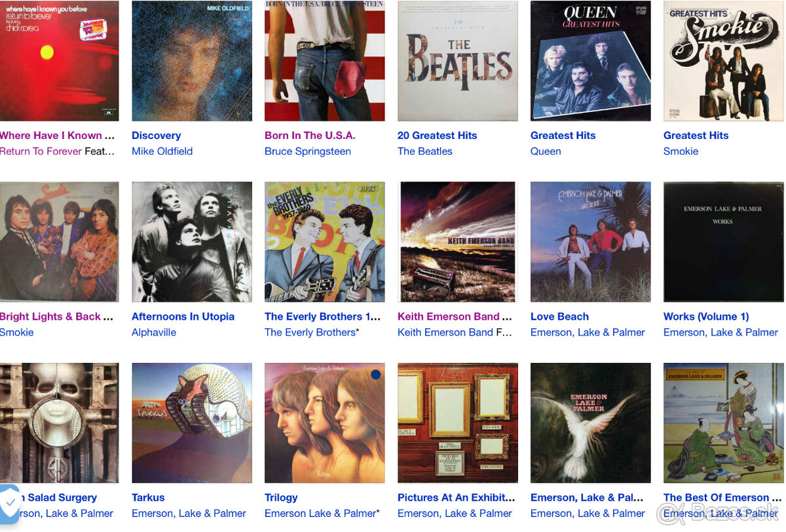Open the Afternoons In Utopia title link
The image size is (786, 532).
[x=183, y=316]
